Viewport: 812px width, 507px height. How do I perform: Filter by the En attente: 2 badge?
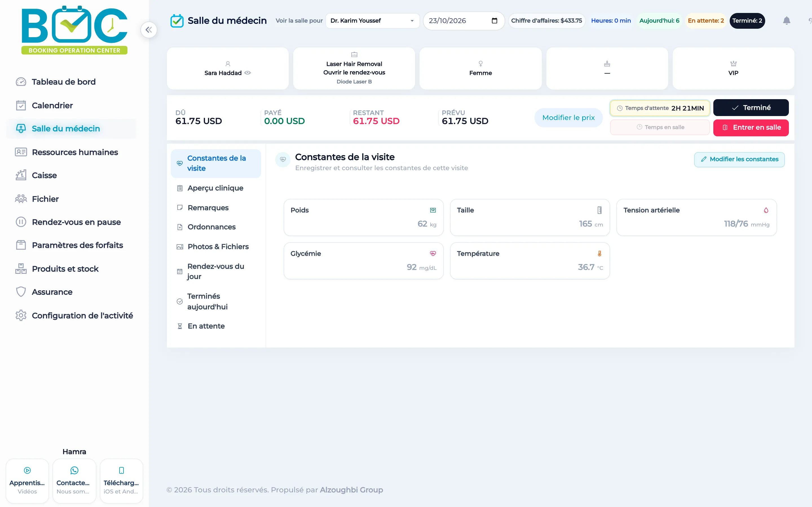coord(706,21)
